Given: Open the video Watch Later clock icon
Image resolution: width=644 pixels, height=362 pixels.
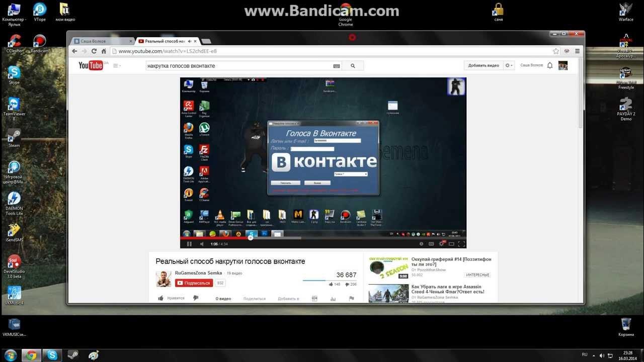Looking at the screenshot, I should (x=421, y=244).
